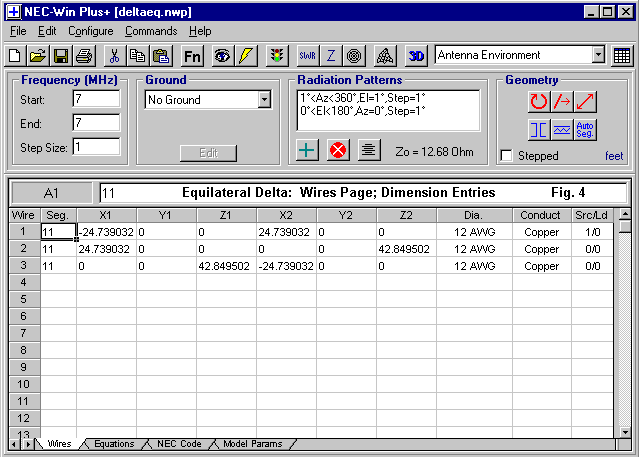Enable the Stepped checkbox
This screenshot has height=457, width=639.
507,156
